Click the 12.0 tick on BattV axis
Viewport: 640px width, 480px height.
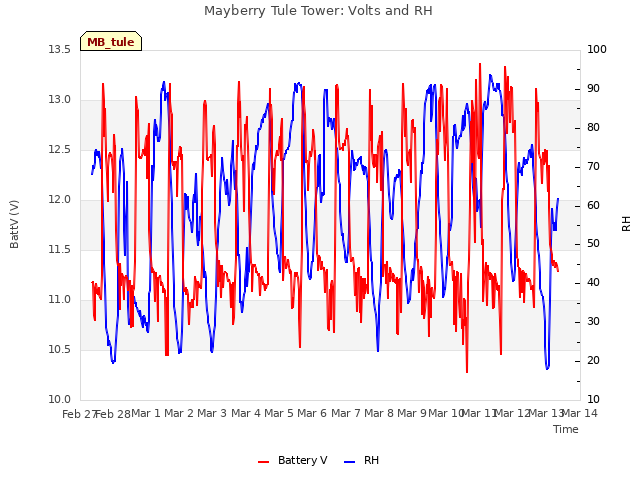[x=60, y=200]
